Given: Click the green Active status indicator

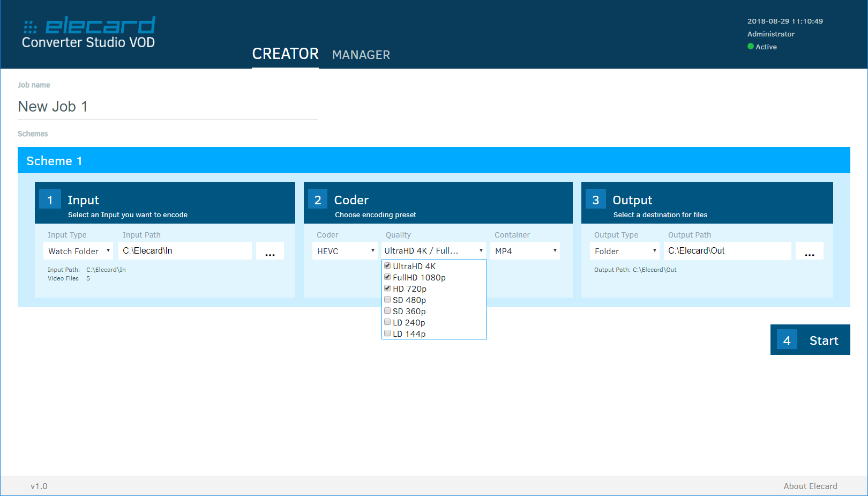Looking at the screenshot, I should click(x=750, y=47).
